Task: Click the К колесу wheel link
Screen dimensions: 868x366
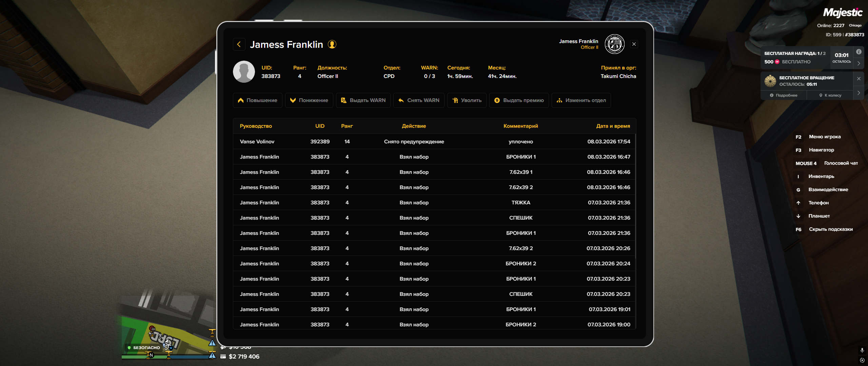Action: (830, 96)
